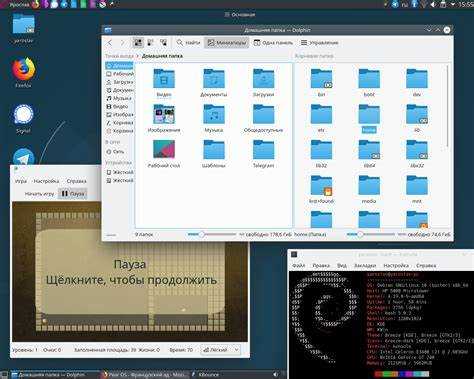Screen dimensions: 474x379
Task: Switch Dolphin to details tree view mode
Action: [163, 43]
